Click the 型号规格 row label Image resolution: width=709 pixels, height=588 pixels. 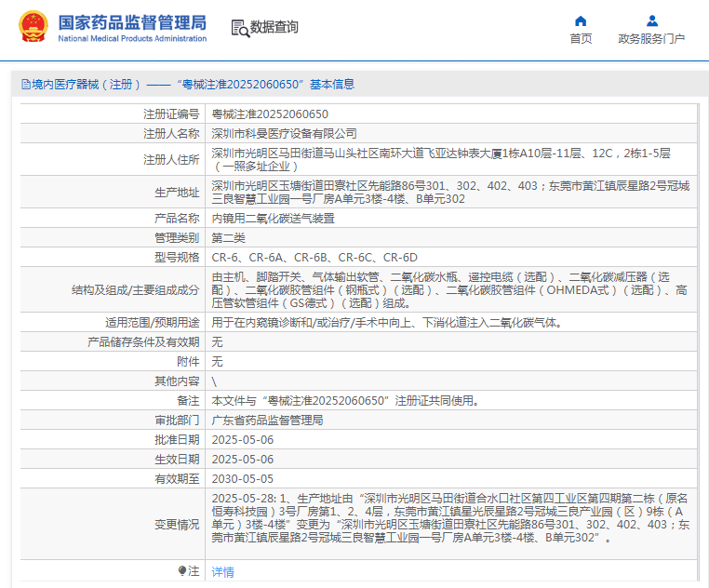click(x=177, y=258)
